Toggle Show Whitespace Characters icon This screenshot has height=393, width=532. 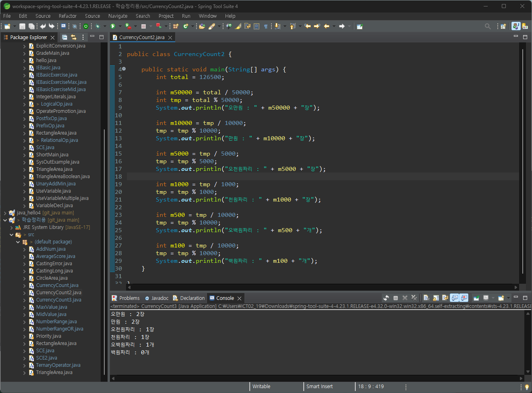tap(266, 26)
